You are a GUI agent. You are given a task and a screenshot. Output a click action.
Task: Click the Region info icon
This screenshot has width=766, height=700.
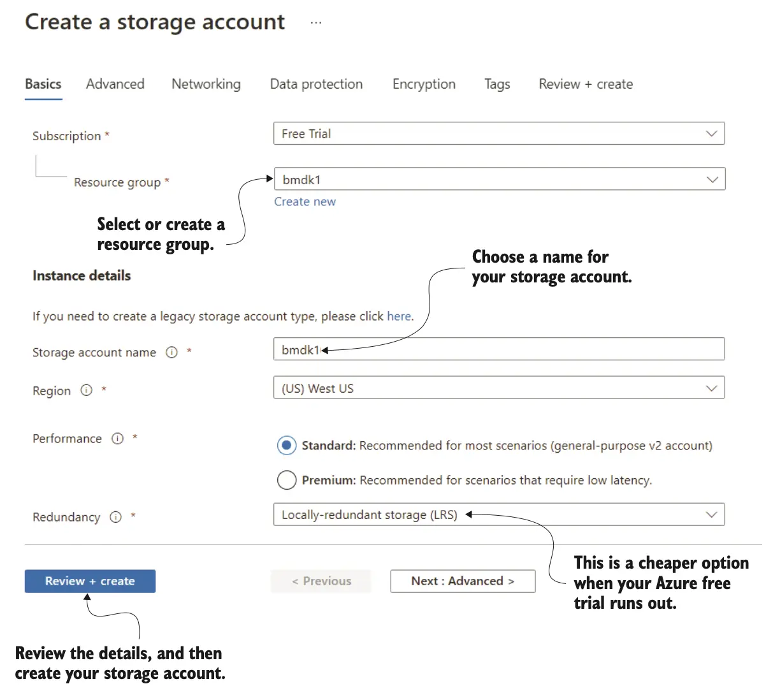[87, 390]
